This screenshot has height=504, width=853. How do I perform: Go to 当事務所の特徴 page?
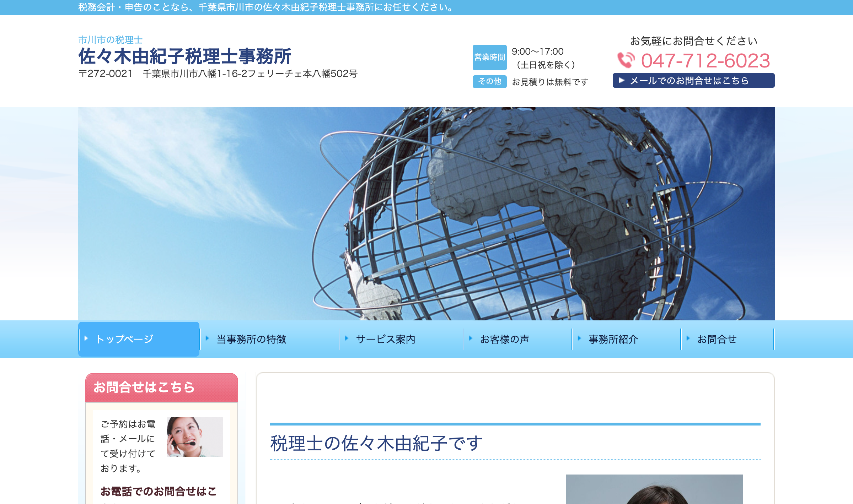(251, 339)
